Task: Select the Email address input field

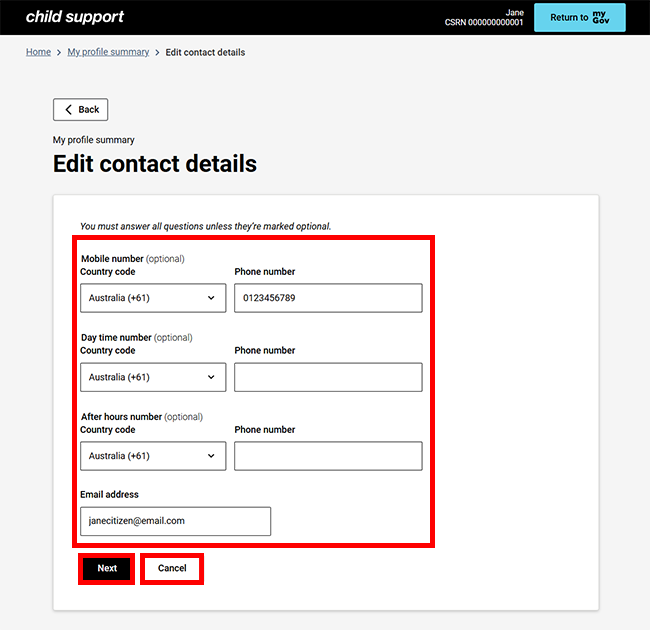Action: (x=175, y=521)
